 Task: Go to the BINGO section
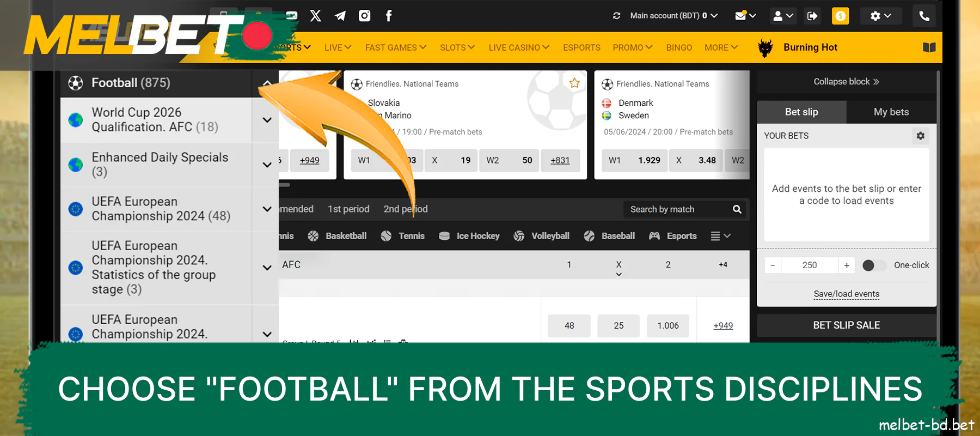pyautogui.click(x=679, y=47)
